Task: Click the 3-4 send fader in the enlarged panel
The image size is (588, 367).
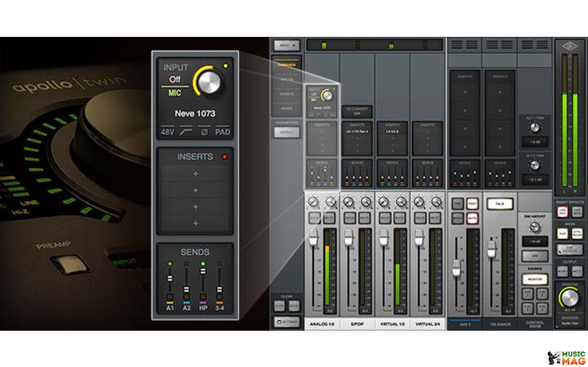Action: [220, 289]
